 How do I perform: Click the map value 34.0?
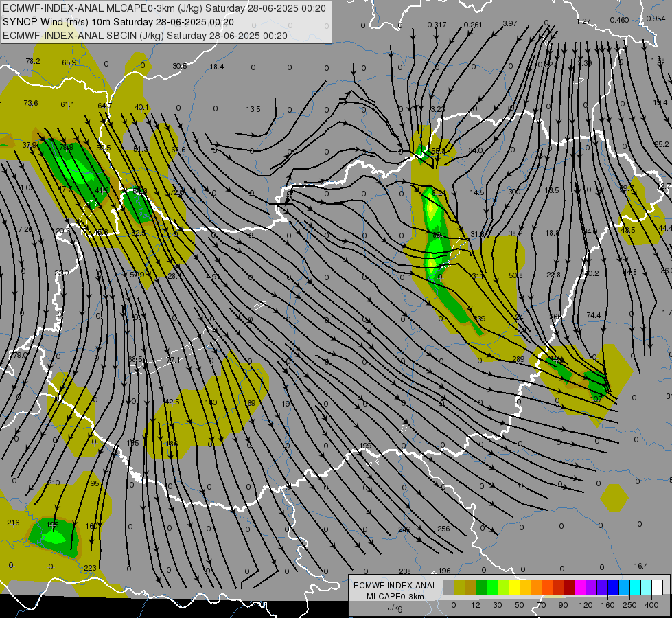click(x=475, y=150)
